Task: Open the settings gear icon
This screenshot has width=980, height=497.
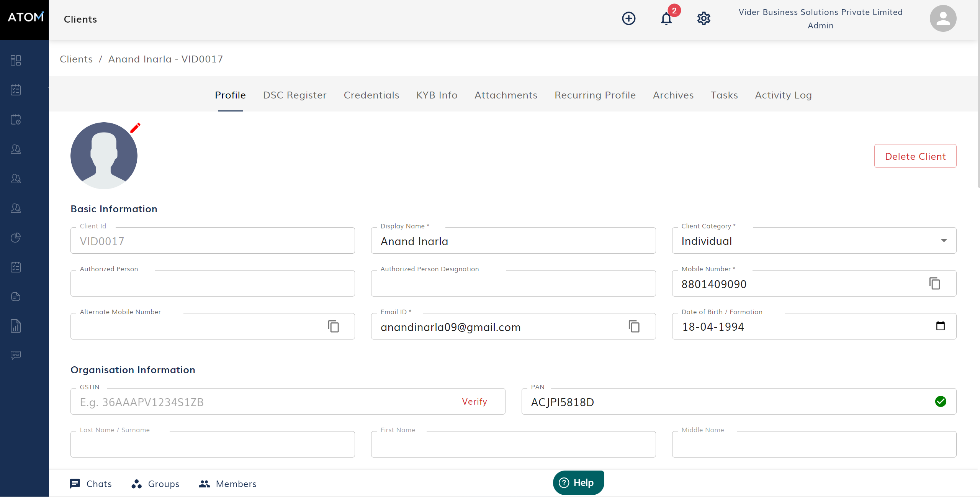Action: pyautogui.click(x=704, y=18)
